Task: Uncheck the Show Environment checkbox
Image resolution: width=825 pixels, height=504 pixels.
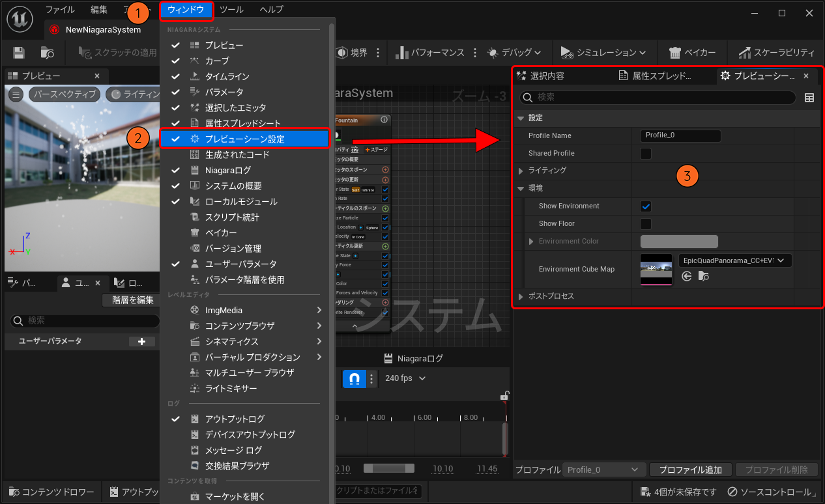Action: coord(646,206)
